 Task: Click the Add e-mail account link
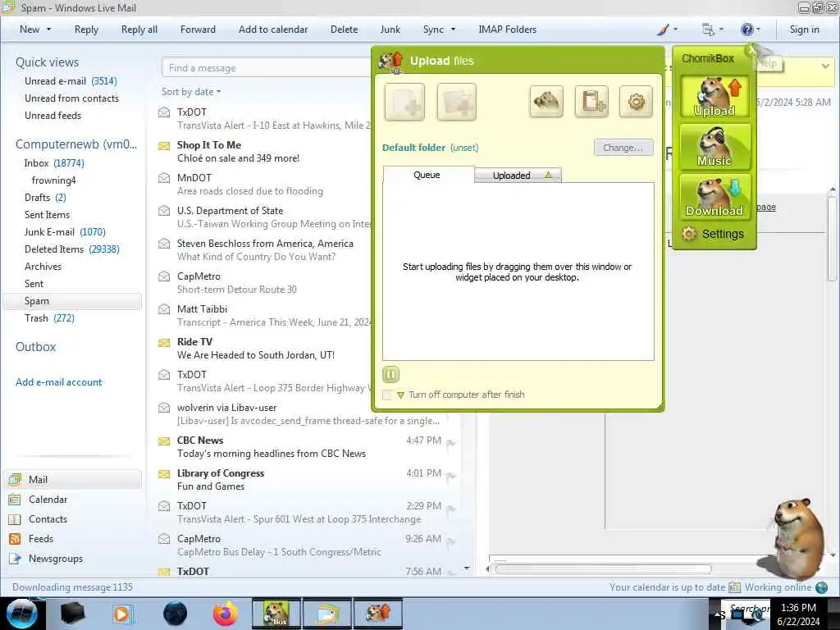click(x=59, y=382)
